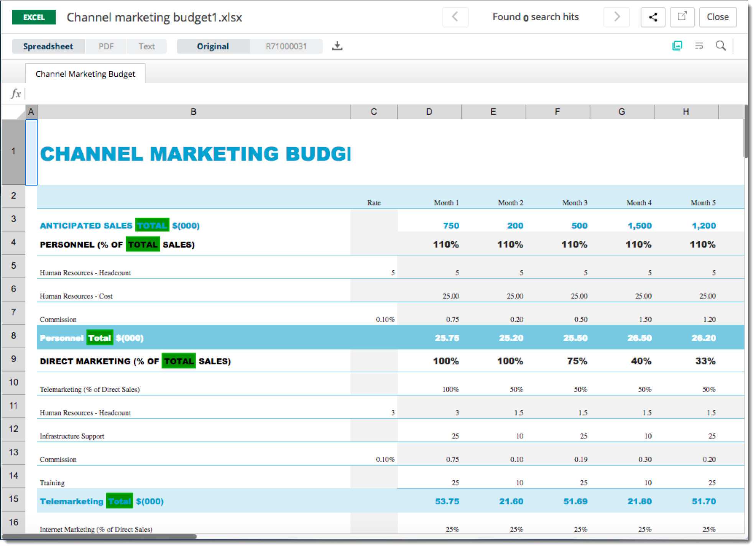Viewport: 756px width, 548px height.
Task: Close the document viewer
Action: pos(718,17)
